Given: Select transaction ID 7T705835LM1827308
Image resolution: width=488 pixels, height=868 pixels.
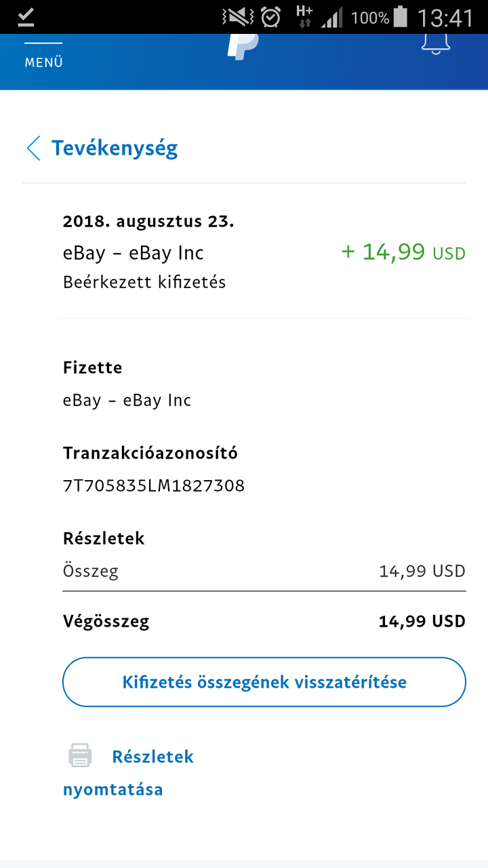Looking at the screenshot, I should coord(154,486).
